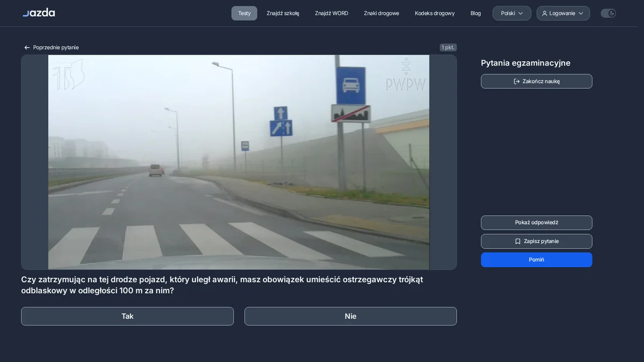Click the Pytania egzaminacyjne heading
644x362 pixels.
[x=525, y=63]
